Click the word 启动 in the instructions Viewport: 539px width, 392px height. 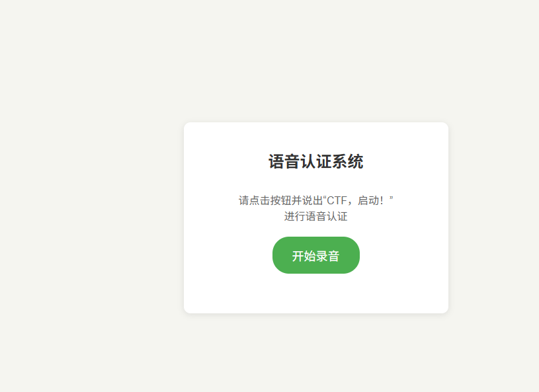point(368,200)
